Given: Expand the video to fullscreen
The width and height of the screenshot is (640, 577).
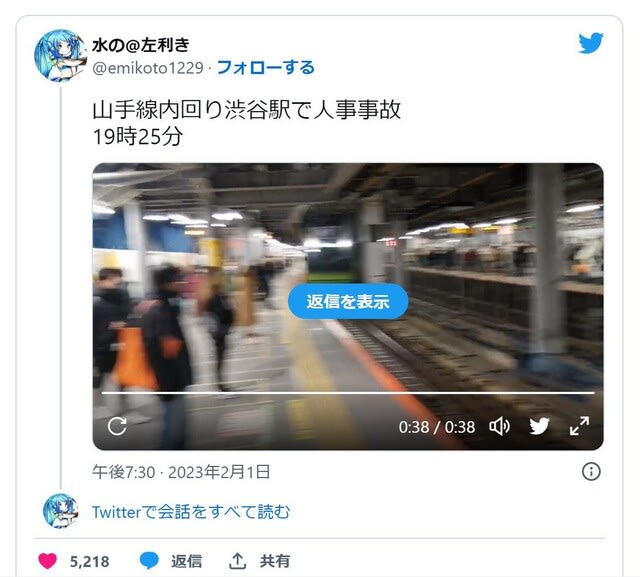Looking at the screenshot, I should coord(579,426).
